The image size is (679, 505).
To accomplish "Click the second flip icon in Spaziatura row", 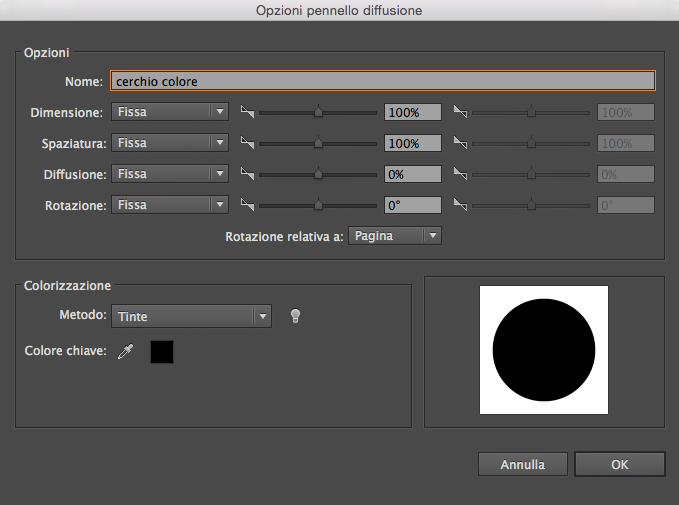I will tap(460, 142).
